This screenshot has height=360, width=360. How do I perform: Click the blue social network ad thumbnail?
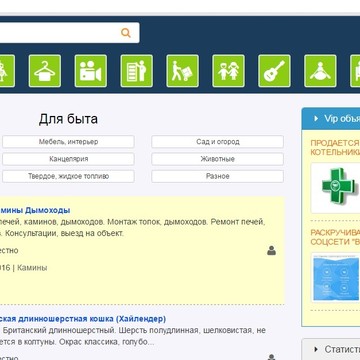pyautogui.click(x=336, y=278)
